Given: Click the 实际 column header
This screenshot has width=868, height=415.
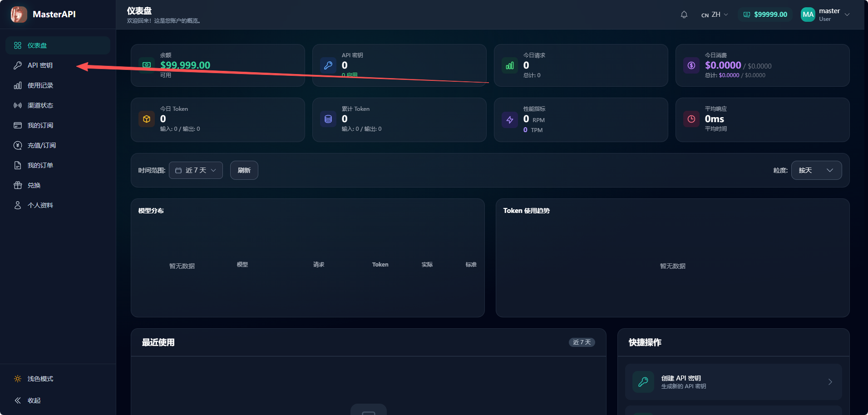Looking at the screenshot, I should coord(427,265).
